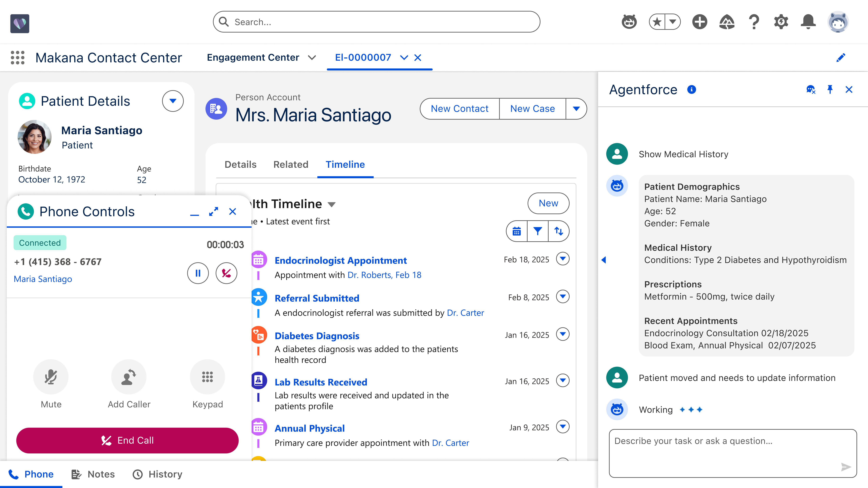The width and height of the screenshot is (868, 488).
Task: Click the timeline filter funnel icon
Action: [x=537, y=231]
